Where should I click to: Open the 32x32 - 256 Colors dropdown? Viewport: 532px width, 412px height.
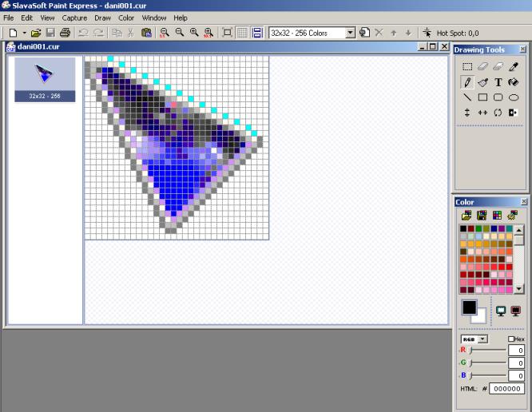point(351,33)
